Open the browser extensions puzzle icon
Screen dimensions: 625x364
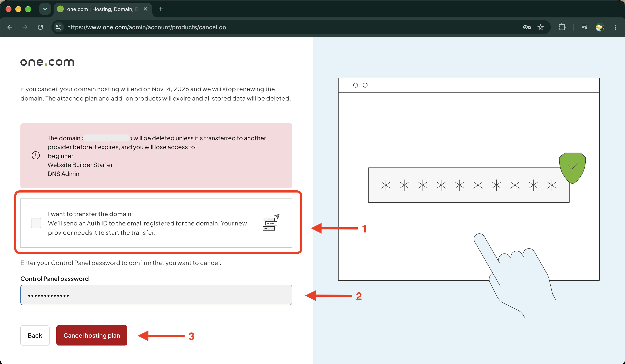click(x=562, y=27)
